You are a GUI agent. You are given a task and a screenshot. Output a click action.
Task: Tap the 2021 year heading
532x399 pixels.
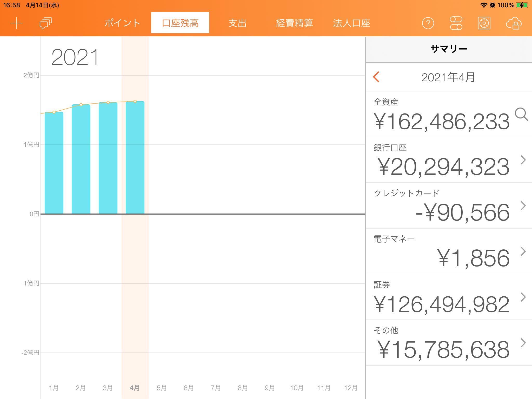(x=75, y=57)
